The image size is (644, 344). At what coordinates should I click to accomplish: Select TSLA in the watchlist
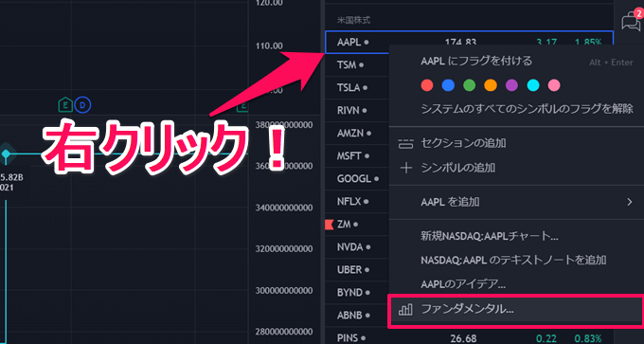click(349, 87)
